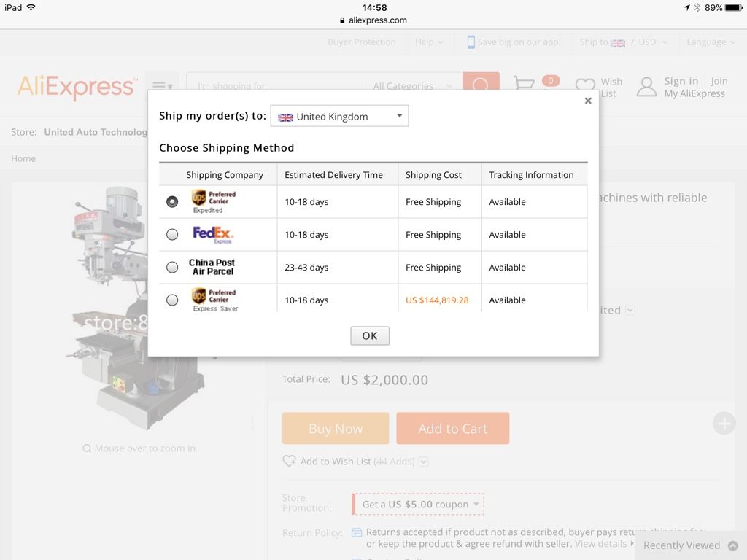Open the All Categories dropdown
The image size is (747, 560).
pyautogui.click(x=412, y=86)
